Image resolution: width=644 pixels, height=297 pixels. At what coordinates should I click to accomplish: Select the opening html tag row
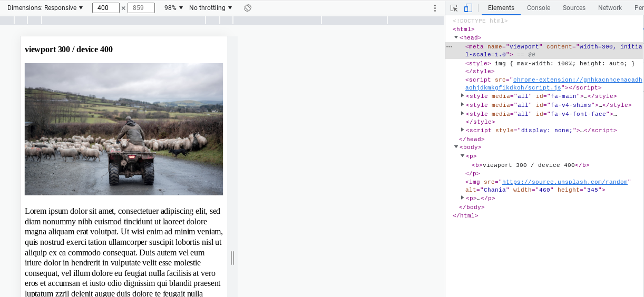click(464, 29)
